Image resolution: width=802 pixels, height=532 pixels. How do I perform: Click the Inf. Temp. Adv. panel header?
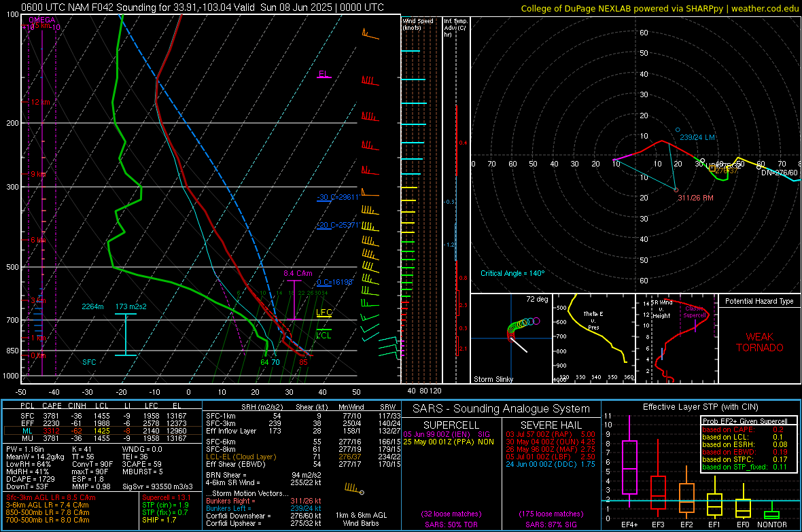click(455, 28)
